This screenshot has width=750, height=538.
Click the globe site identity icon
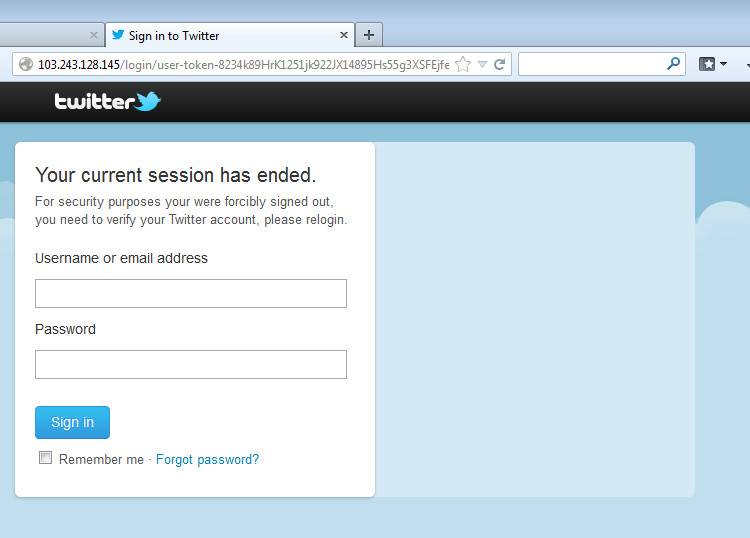[26, 64]
